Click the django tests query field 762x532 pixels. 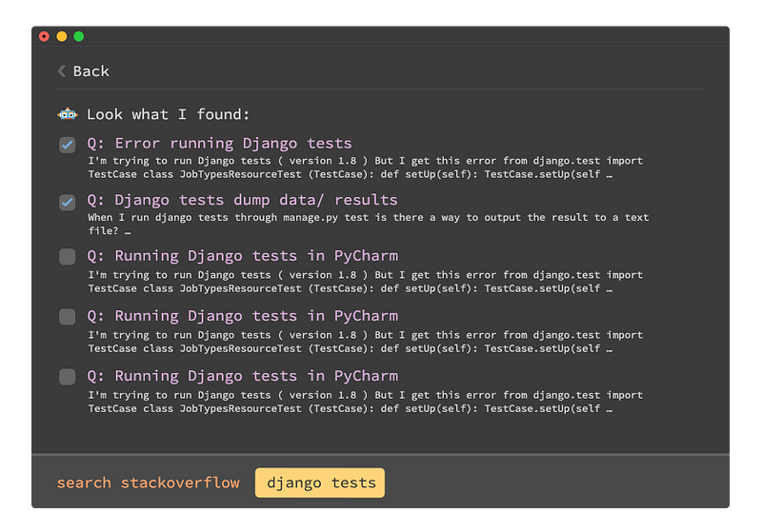pyautogui.click(x=320, y=483)
